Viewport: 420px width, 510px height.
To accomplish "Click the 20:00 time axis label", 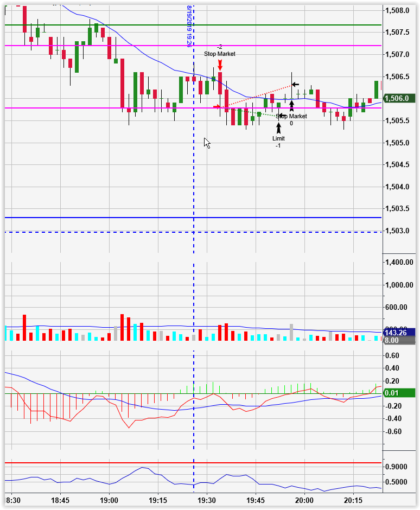I will pyautogui.click(x=304, y=500).
